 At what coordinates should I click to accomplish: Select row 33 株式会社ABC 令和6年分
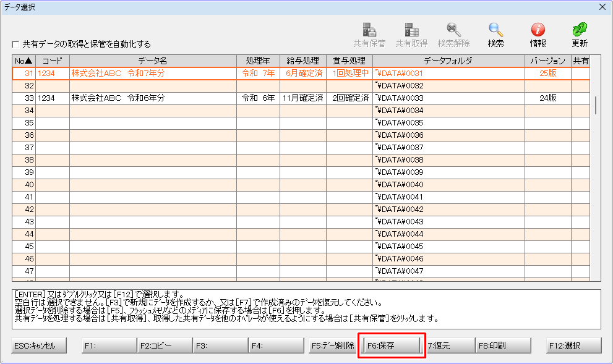[153, 98]
